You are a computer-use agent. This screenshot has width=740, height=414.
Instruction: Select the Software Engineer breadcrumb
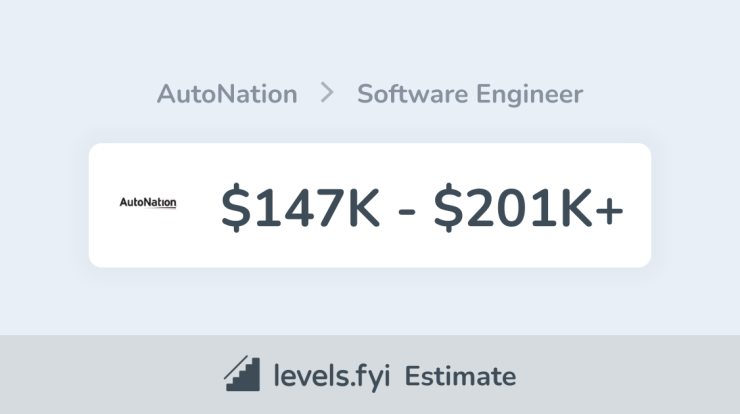[x=470, y=94]
